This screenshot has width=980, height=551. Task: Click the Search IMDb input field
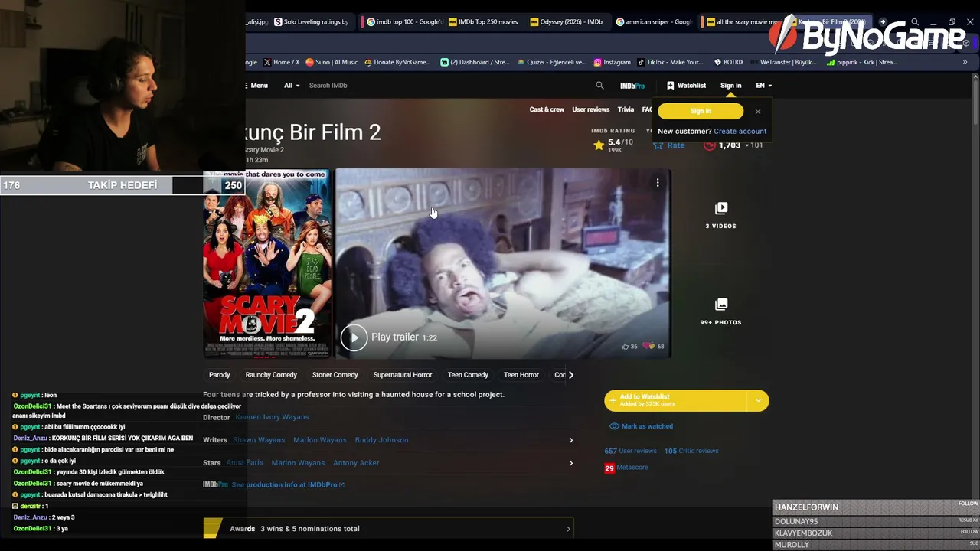click(x=448, y=86)
